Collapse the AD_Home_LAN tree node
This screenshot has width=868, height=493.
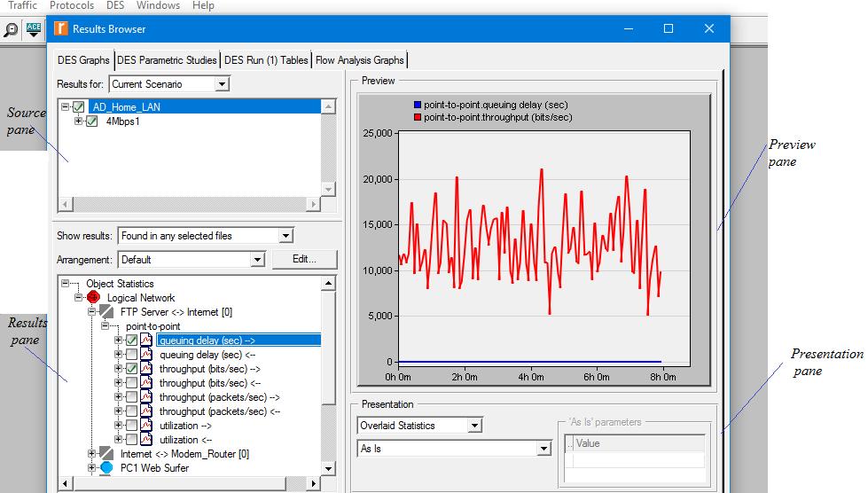coord(66,106)
